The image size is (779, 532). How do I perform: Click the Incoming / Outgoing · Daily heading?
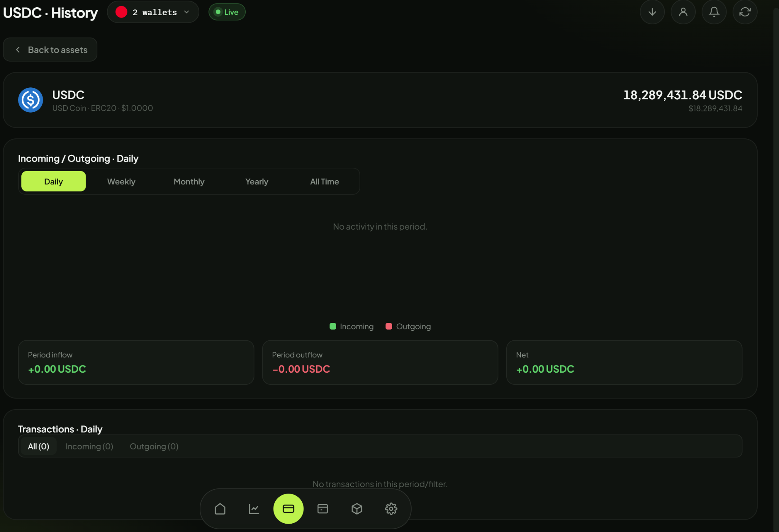point(78,159)
